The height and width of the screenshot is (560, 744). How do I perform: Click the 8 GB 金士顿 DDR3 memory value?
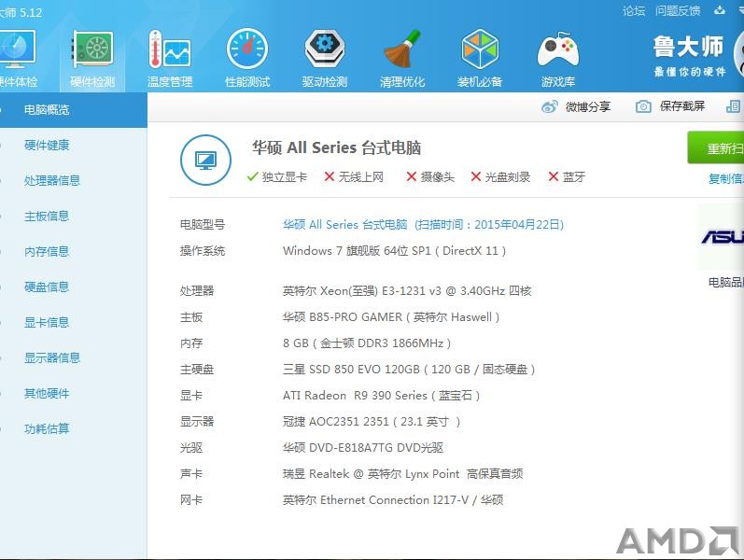(x=367, y=343)
